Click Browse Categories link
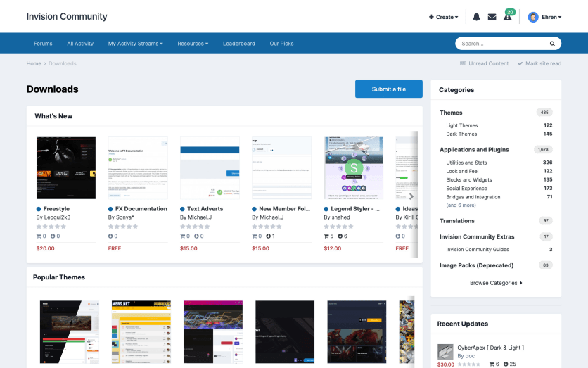This screenshot has width=588, height=368. (x=496, y=283)
